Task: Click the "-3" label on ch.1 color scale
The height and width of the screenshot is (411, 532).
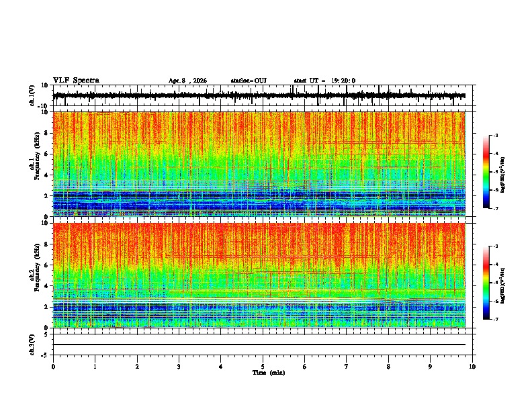Action: (x=495, y=135)
